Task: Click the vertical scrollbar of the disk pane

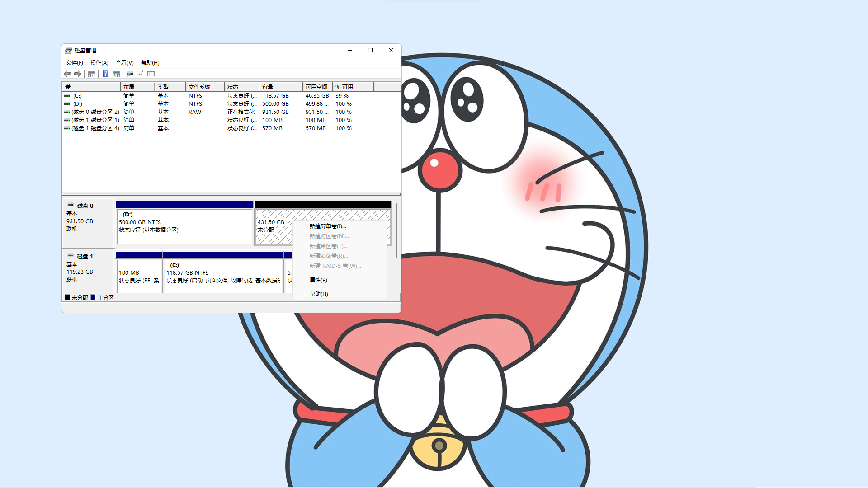Action: click(397, 230)
